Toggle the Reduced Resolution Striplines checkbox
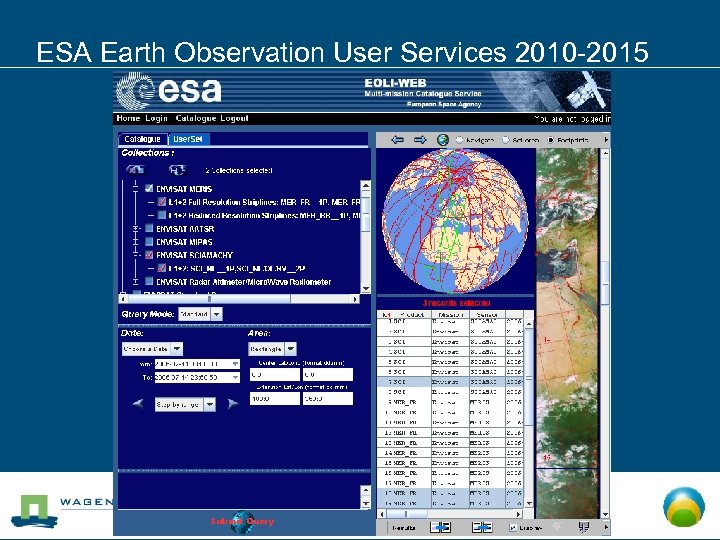 [x=162, y=215]
